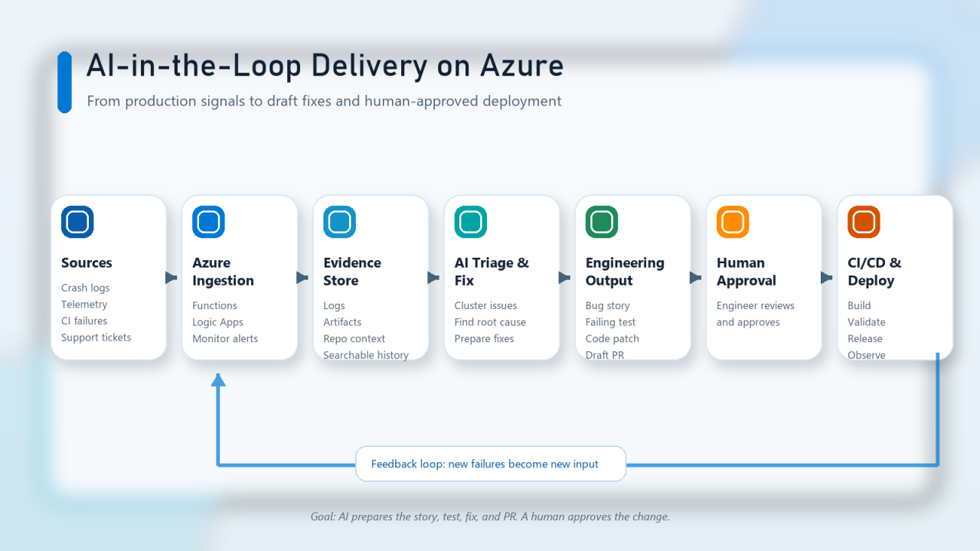Click 'Searchable history' in Evidence Store card
Viewport: 980px width, 551px height.
click(x=366, y=355)
